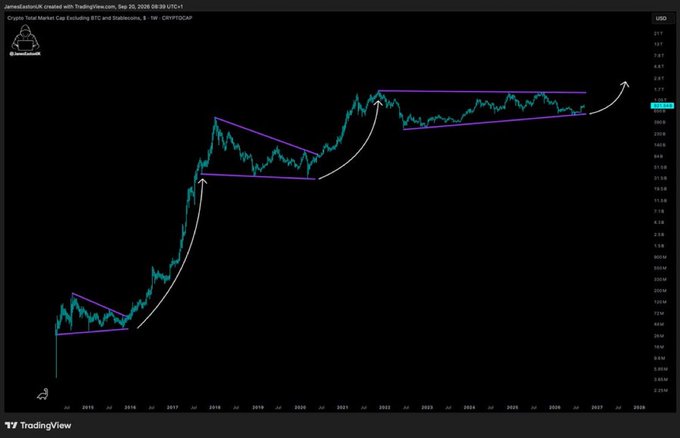The image size is (680, 438).
Task: Click the 2027 label on time axis
Action: coord(597,408)
